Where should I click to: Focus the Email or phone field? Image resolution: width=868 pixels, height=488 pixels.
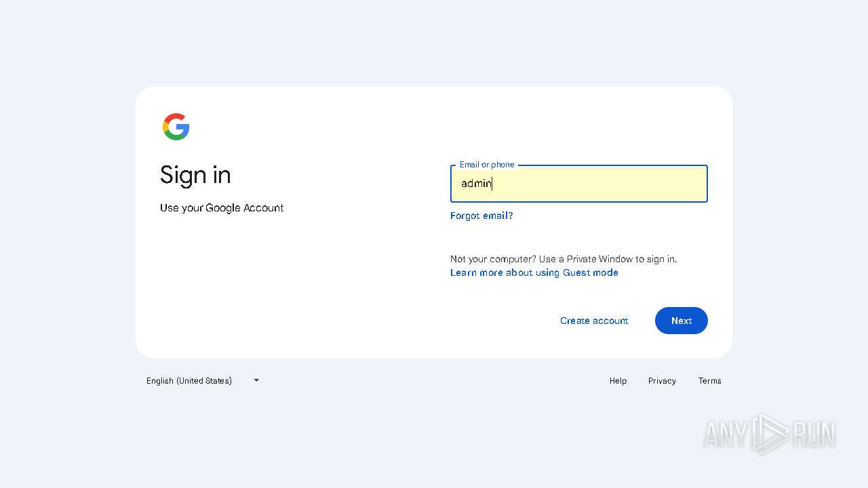click(x=579, y=184)
